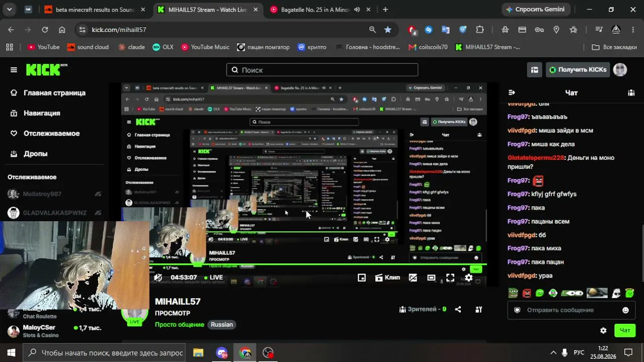The height and width of the screenshot is (362, 644).
Task: Open the YouTube Music bookmark
Action: 205,47
